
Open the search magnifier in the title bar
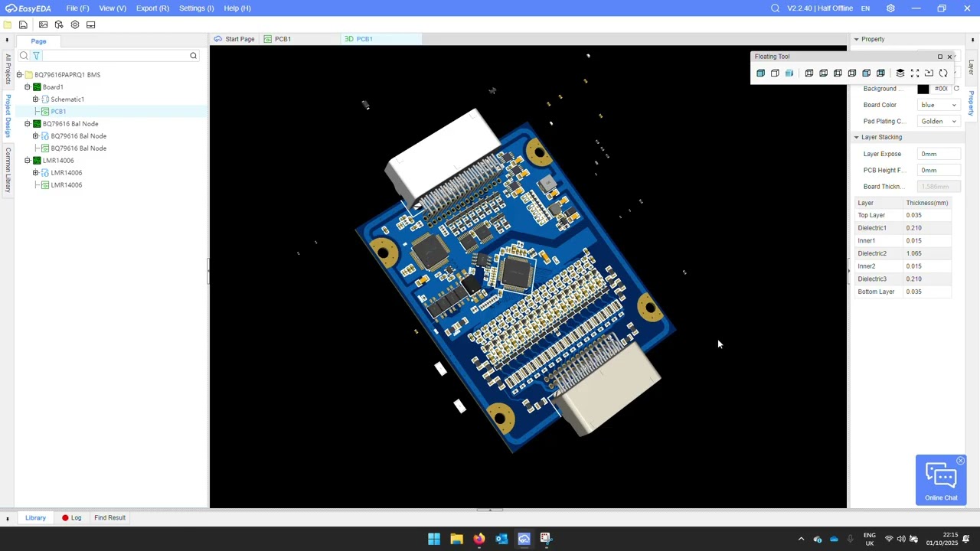[775, 8]
